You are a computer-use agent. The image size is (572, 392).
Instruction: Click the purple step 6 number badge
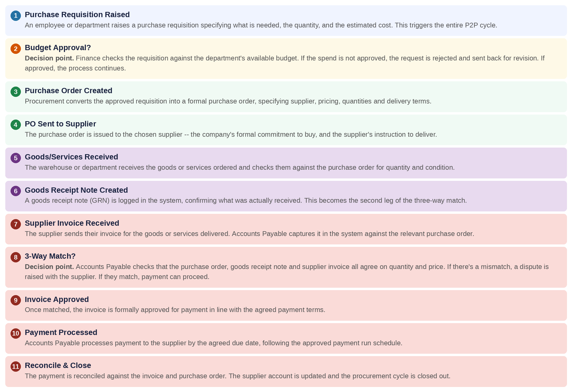click(x=16, y=191)
